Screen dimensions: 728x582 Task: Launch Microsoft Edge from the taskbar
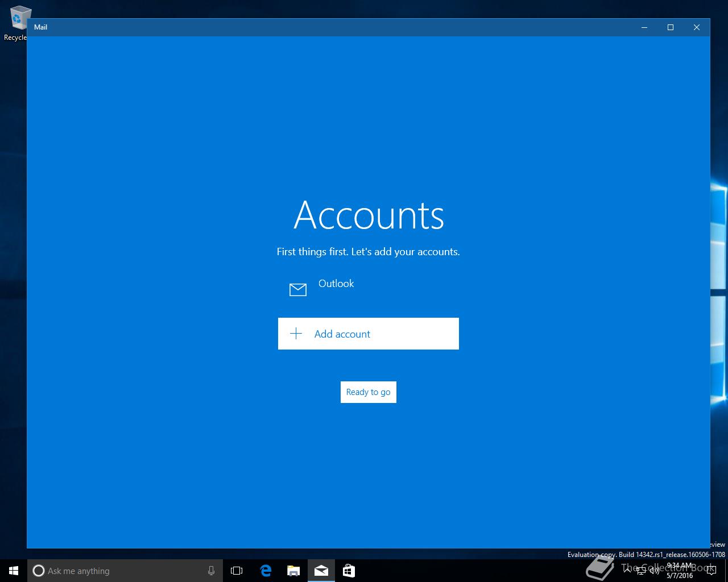pyautogui.click(x=265, y=571)
